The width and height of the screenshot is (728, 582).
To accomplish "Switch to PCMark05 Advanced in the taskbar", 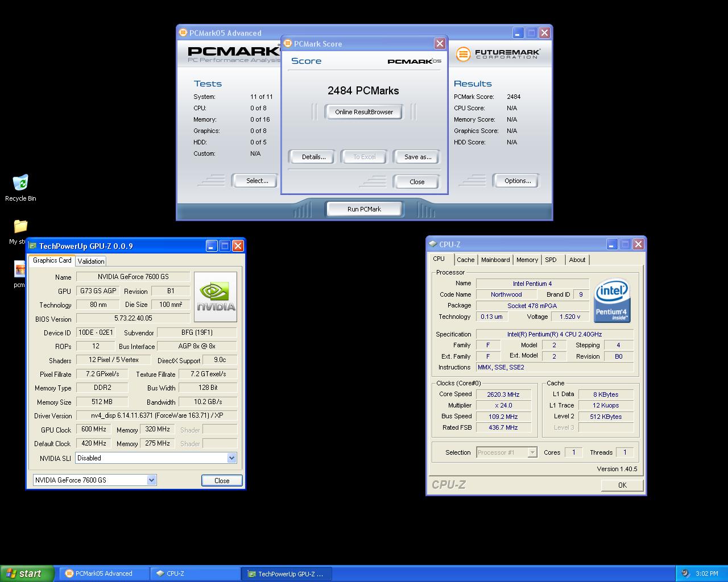I will pyautogui.click(x=104, y=573).
